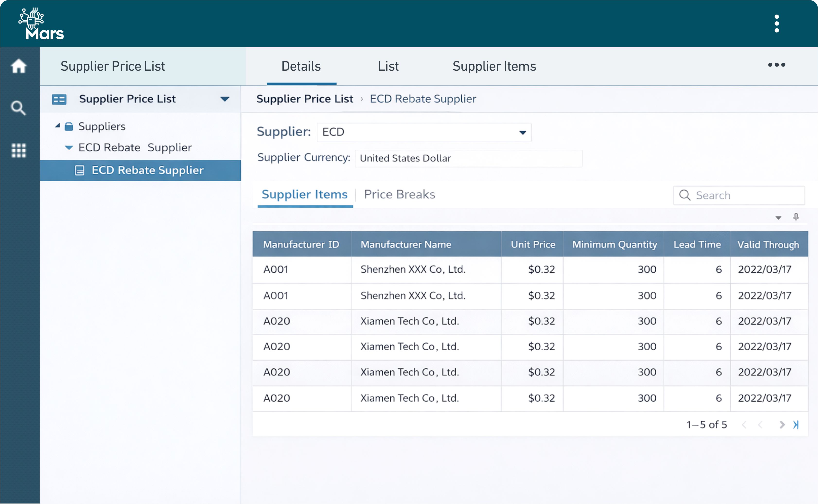Screen dimensions: 818x504
Task: Click the Home icon in sidebar
Action: (19, 66)
